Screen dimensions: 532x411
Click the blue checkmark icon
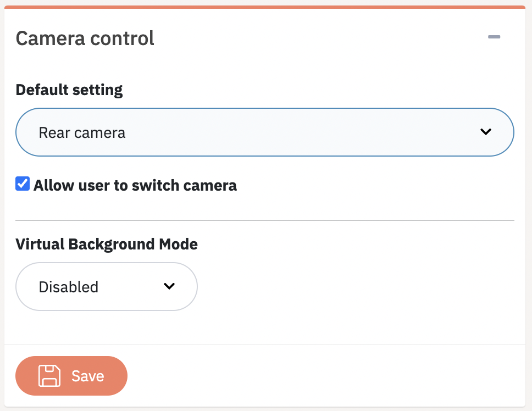pos(23,184)
